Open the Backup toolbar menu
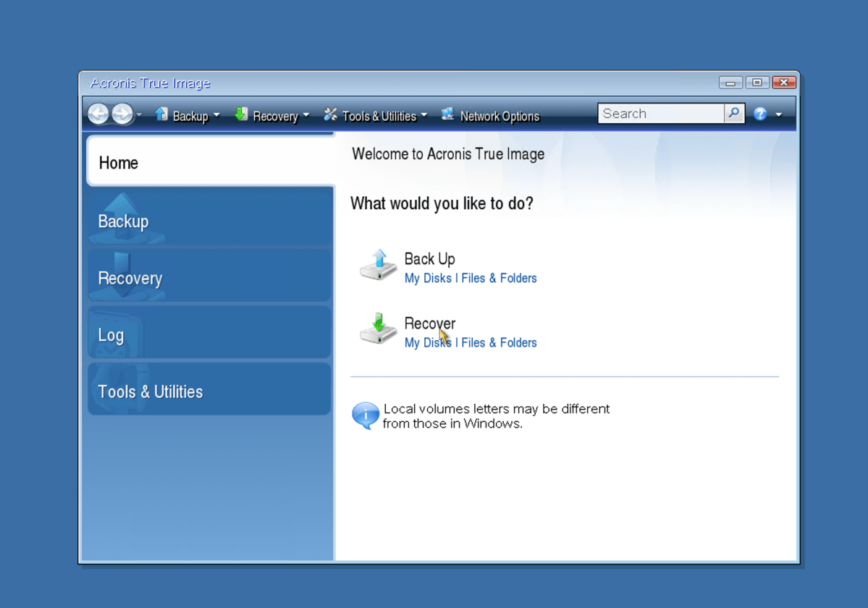868x608 pixels. click(x=190, y=117)
